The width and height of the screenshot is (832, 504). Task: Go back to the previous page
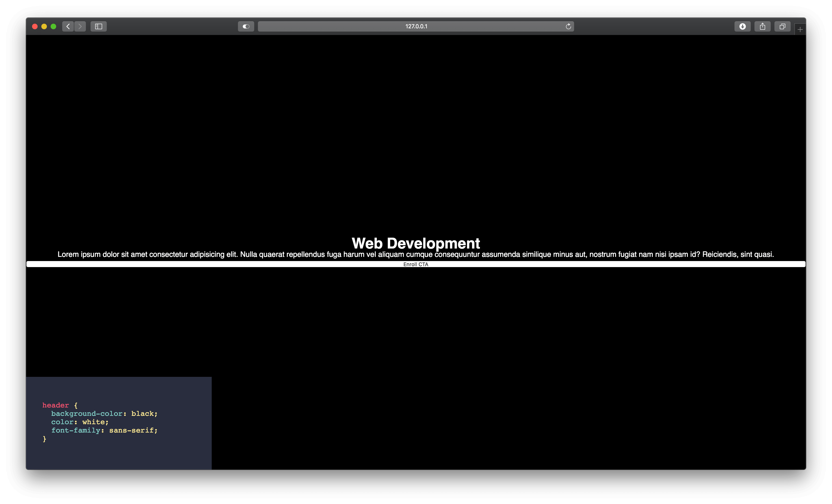(x=68, y=26)
